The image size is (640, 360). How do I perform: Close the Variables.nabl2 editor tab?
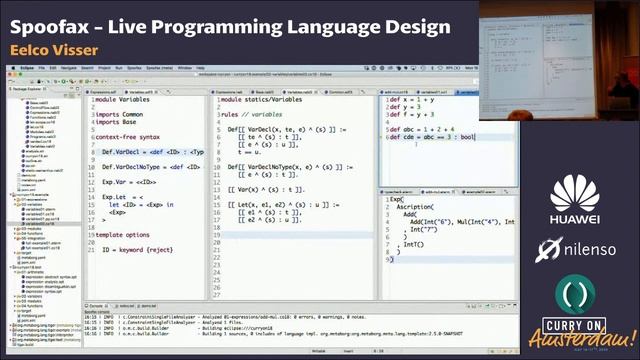316,92
